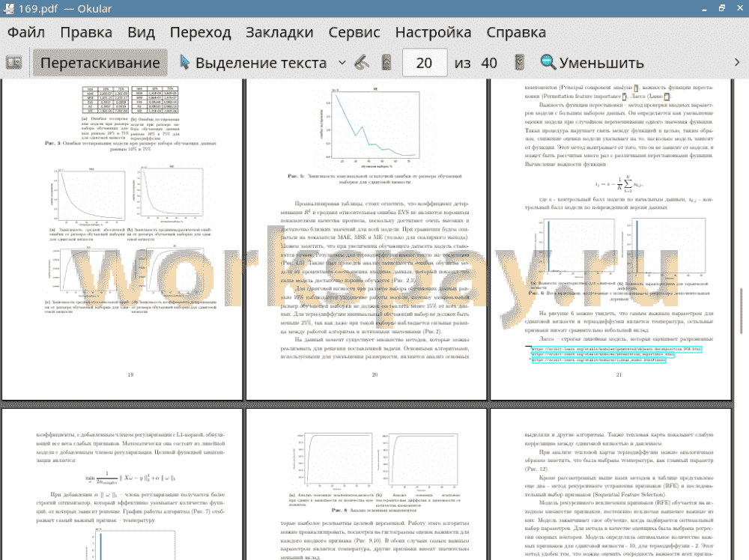
Task: Open the Закладки menu
Action: pyautogui.click(x=279, y=32)
